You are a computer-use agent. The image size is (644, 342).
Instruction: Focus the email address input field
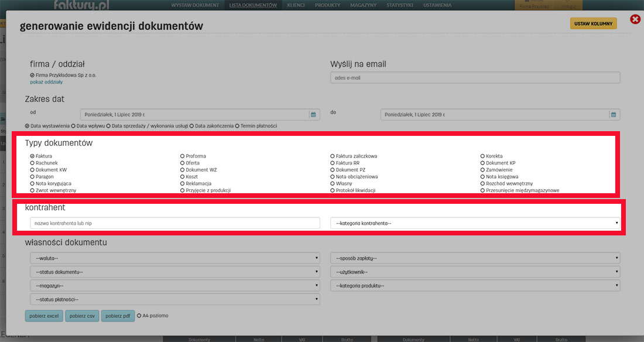(x=475, y=78)
